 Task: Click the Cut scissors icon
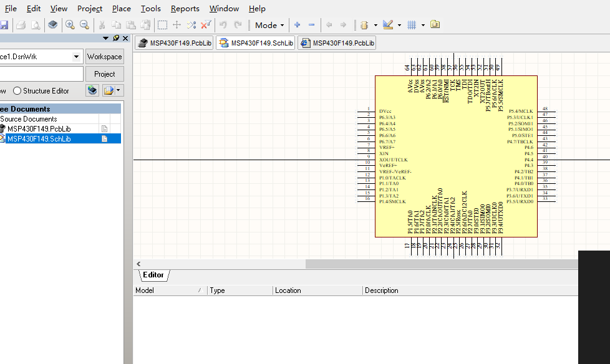[x=102, y=25]
